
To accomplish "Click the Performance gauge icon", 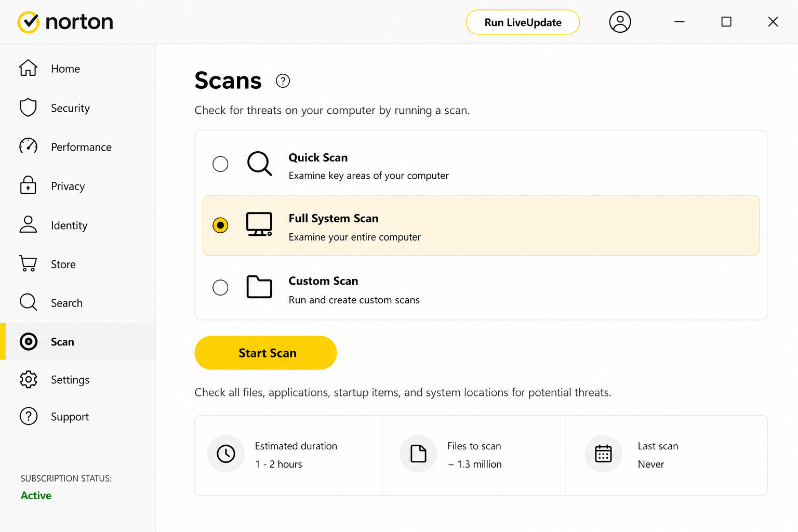I will 28,147.
